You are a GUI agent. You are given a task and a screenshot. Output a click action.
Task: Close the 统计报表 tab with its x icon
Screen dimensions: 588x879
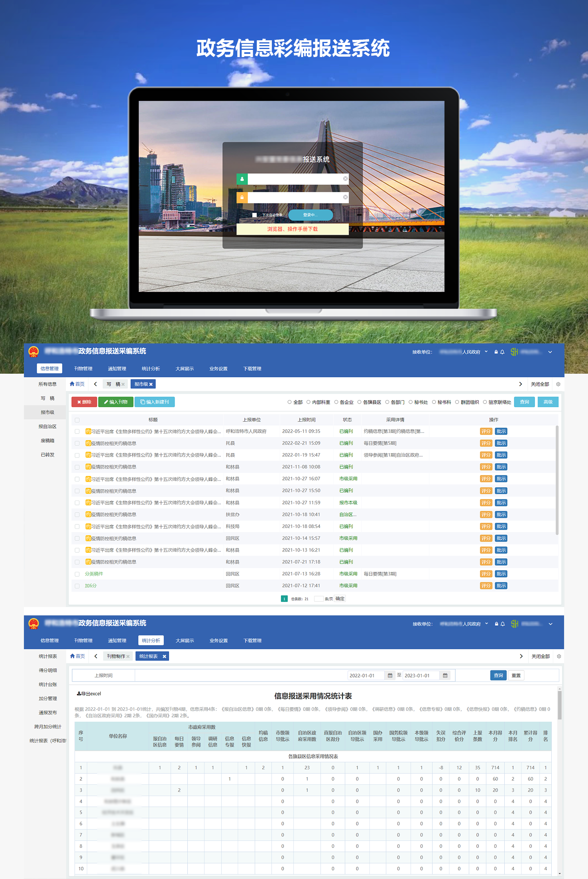[164, 656]
